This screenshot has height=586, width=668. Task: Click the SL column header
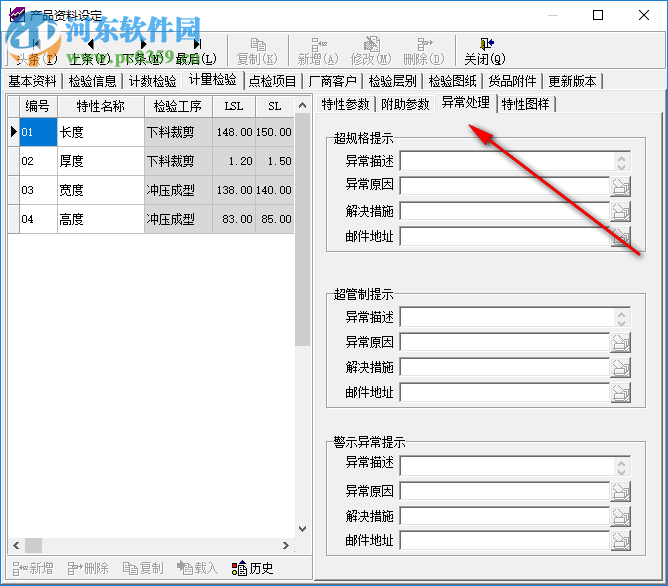pos(275,106)
